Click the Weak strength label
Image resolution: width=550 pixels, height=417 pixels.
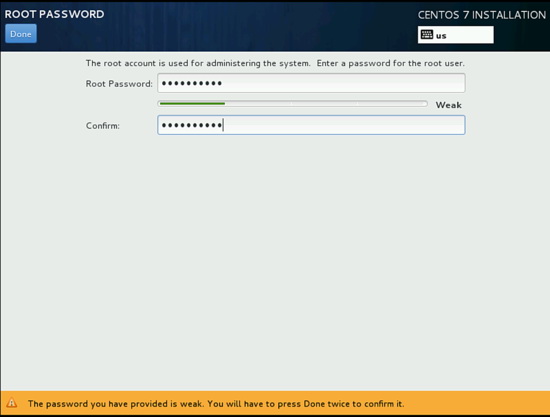click(448, 105)
